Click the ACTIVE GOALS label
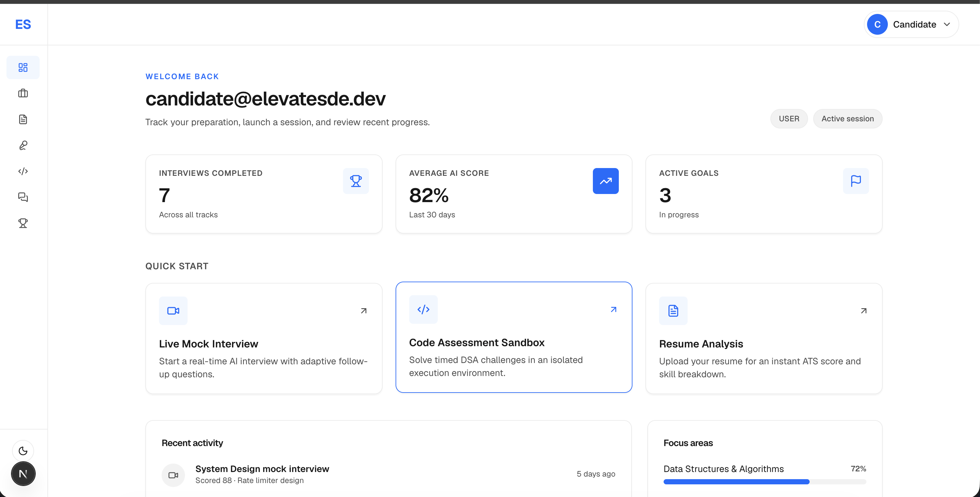 click(x=689, y=174)
